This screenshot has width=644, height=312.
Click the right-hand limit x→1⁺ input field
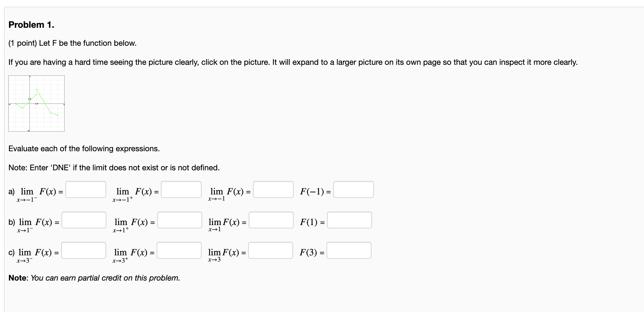tap(180, 220)
